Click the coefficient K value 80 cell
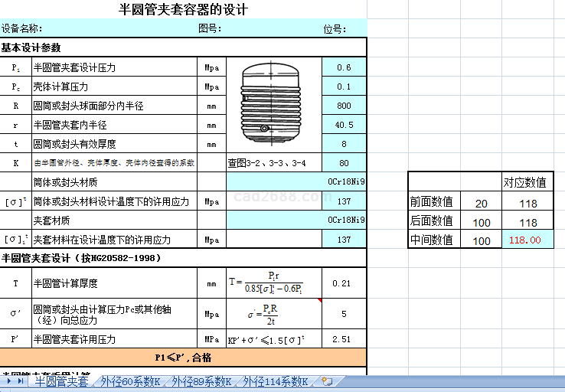This screenshot has height=392, width=565. 345,163
